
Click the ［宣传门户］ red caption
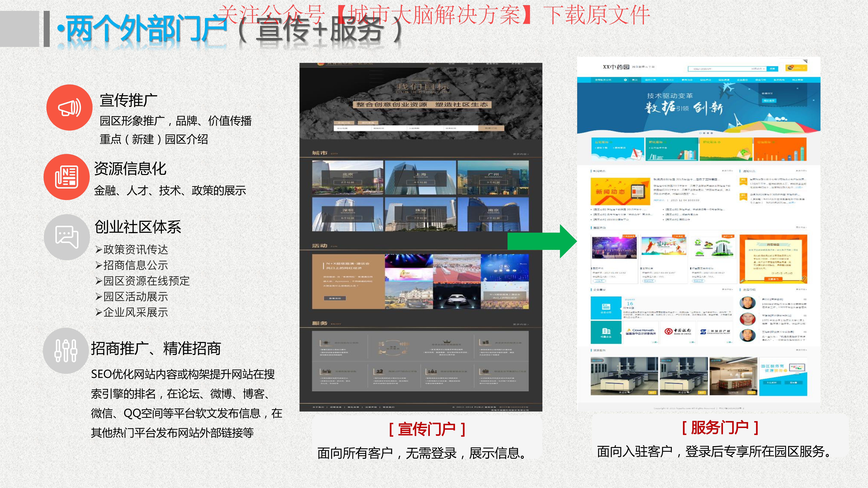(427, 429)
